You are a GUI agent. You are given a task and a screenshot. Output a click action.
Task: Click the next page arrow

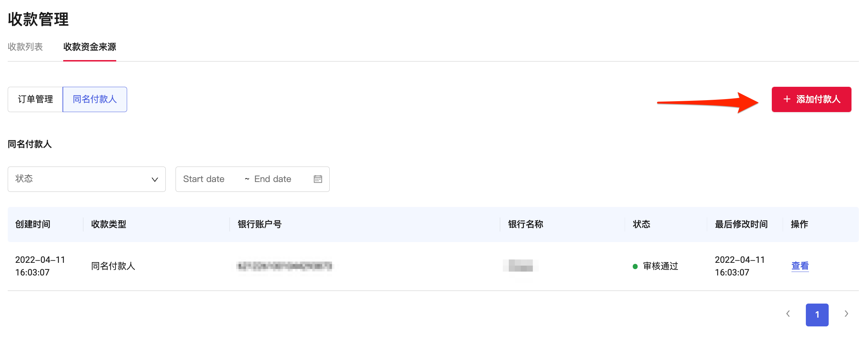point(846,314)
